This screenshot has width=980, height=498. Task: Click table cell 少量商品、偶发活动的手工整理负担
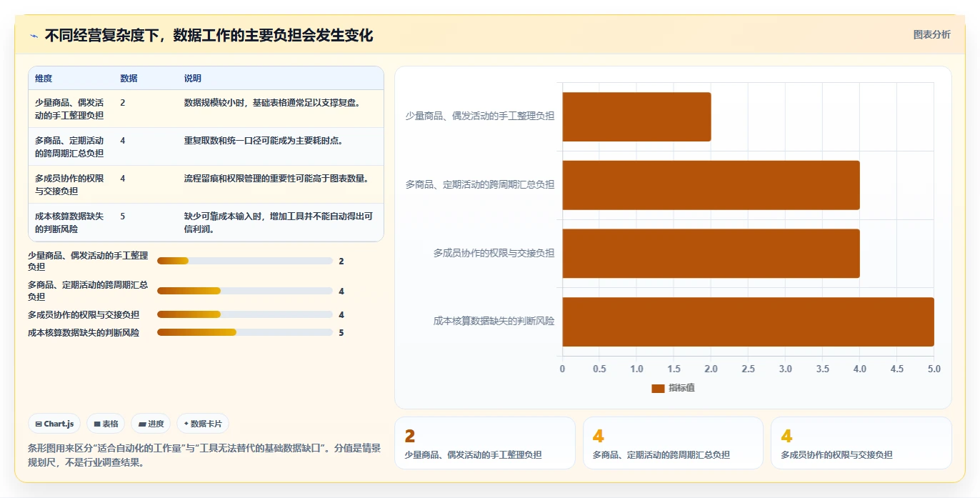coord(70,109)
